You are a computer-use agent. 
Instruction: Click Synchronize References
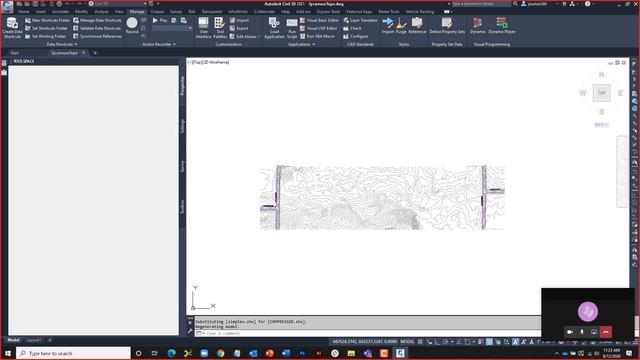click(97, 36)
